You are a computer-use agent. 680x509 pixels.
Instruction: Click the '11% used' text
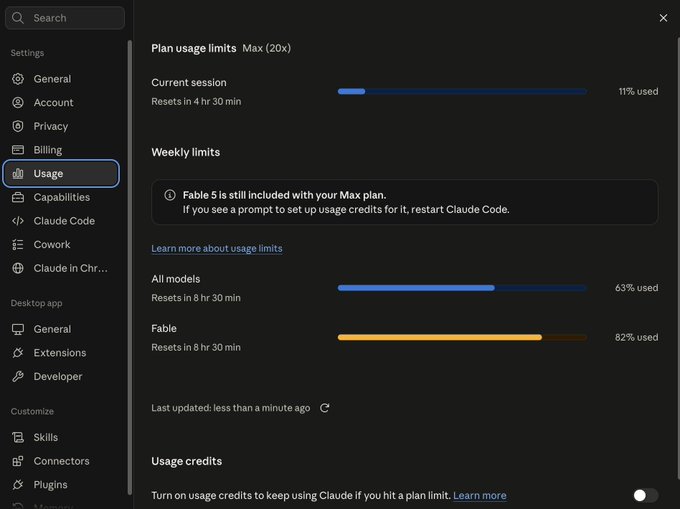638,91
